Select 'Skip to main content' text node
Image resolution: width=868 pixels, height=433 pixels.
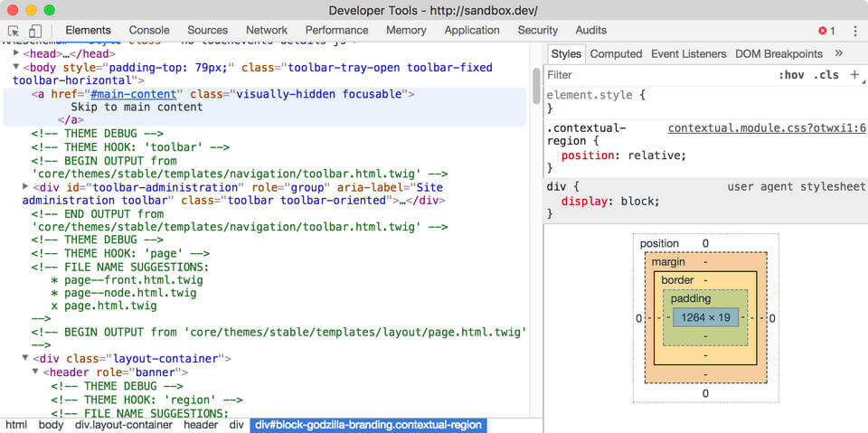coord(137,107)
